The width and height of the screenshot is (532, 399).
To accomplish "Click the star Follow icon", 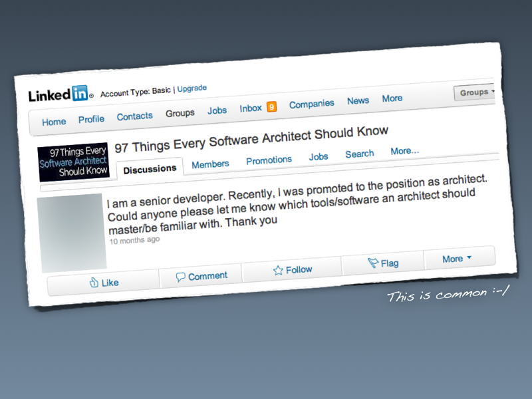I will 278,271.
